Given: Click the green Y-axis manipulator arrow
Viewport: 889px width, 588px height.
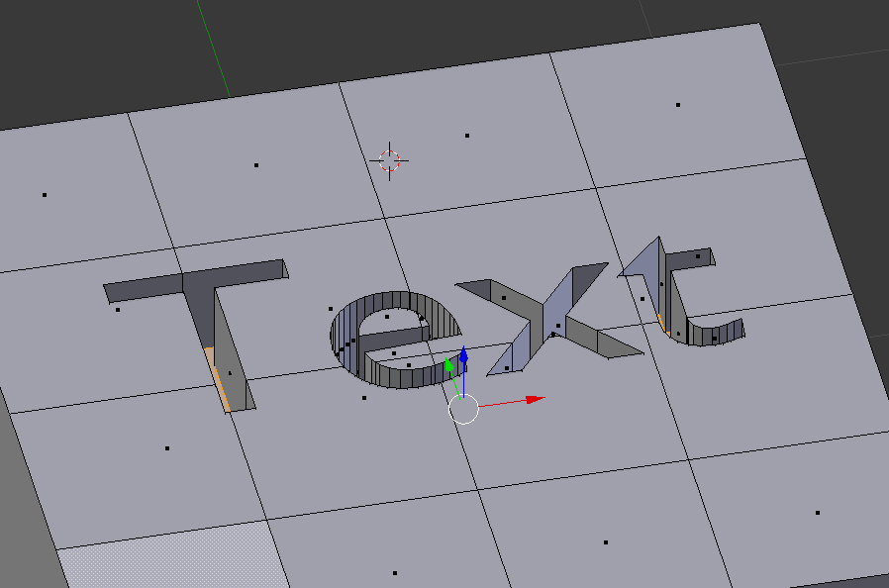Looking at the screenshot, I should coord(449,364).
